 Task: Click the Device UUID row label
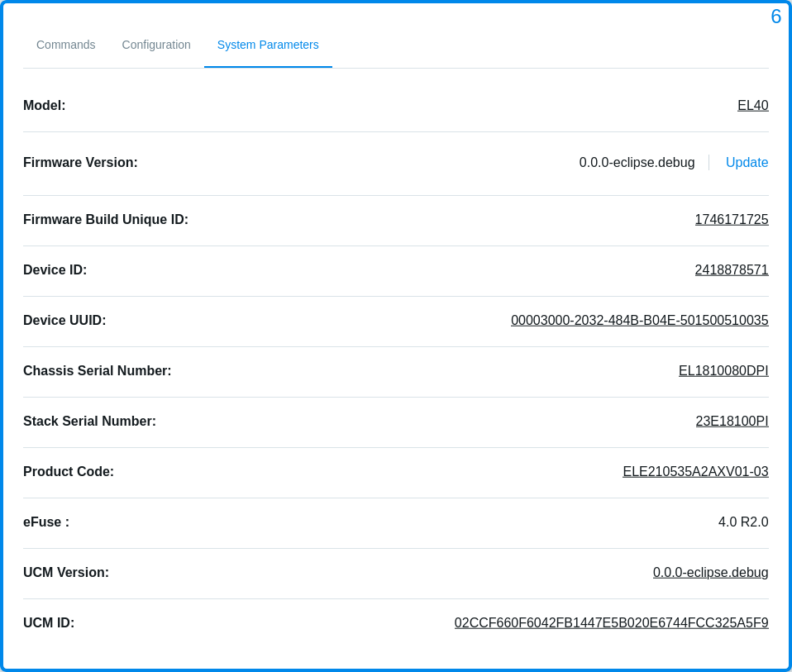(x=64, y=320)
